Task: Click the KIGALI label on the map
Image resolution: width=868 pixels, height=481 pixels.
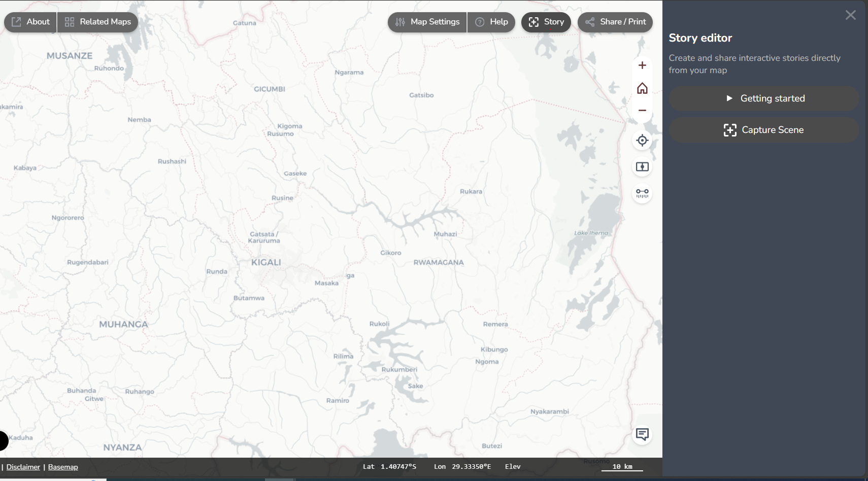Action: pos(266,262)
